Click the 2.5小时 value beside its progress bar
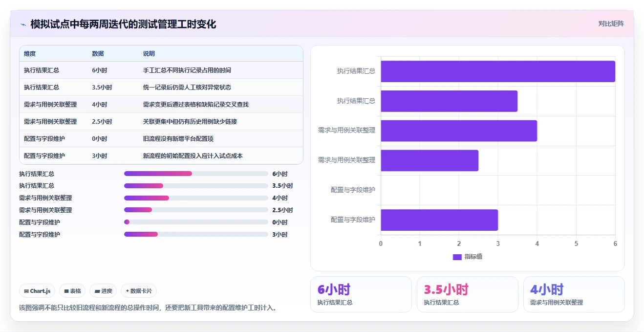 (282, 210)
